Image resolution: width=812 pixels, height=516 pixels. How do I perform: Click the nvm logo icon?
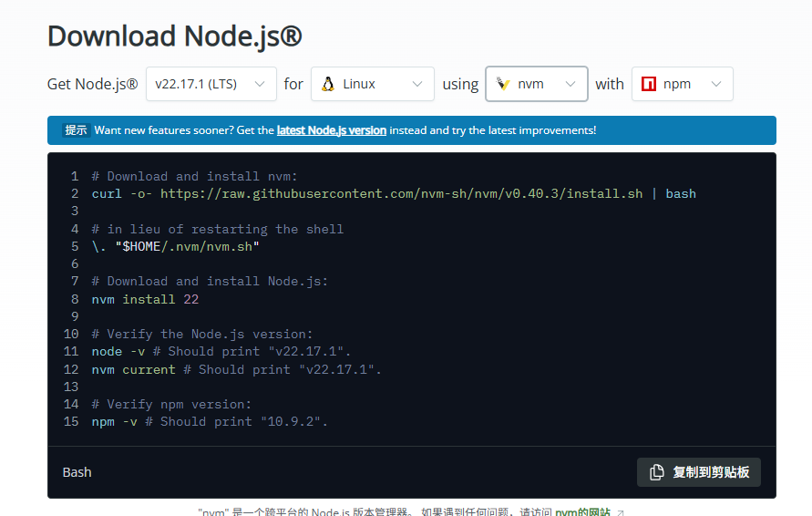coord(503,84)
